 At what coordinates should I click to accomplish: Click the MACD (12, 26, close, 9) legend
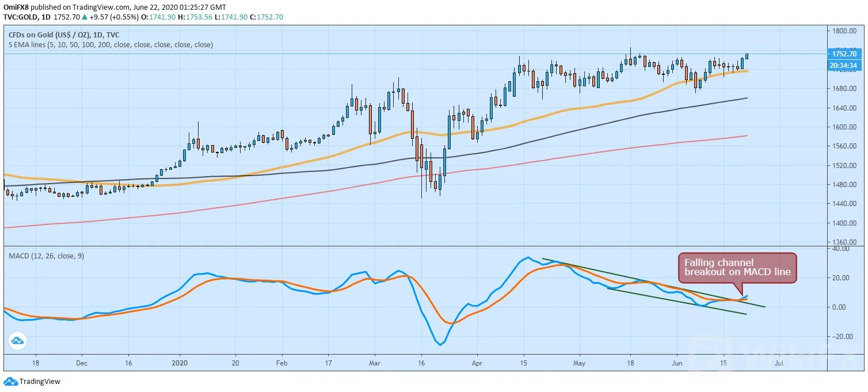(x=45, y=256)
